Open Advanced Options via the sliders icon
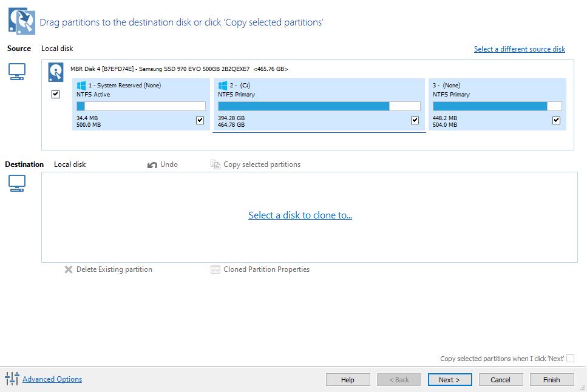 12,379
